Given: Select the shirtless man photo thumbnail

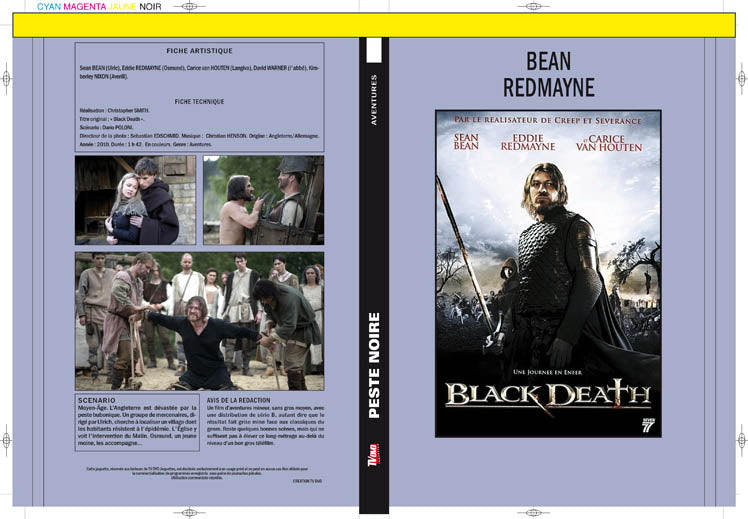Looking at the screenshot, I should [264, 200].
